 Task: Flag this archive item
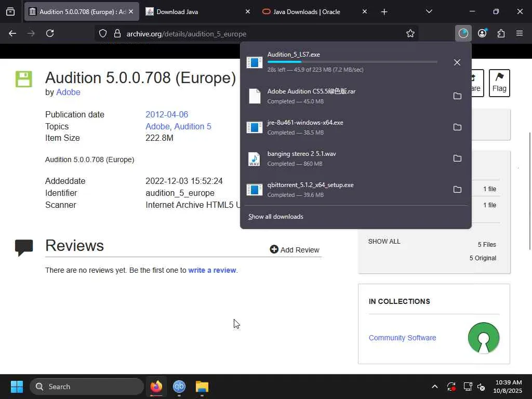coord(499,83)
